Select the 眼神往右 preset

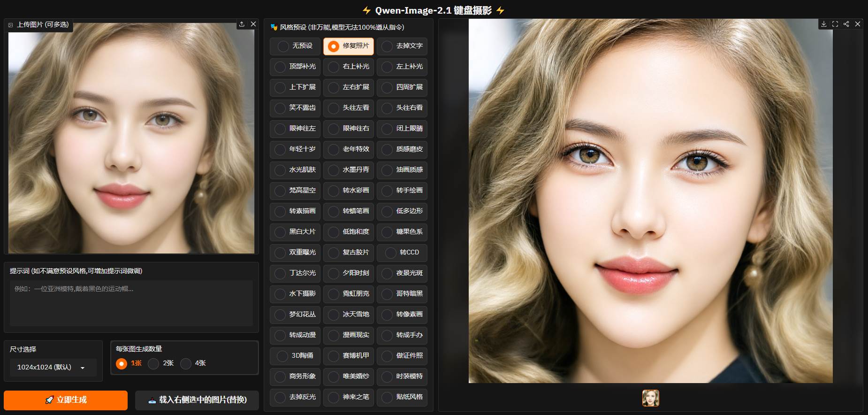click(349, 129)
